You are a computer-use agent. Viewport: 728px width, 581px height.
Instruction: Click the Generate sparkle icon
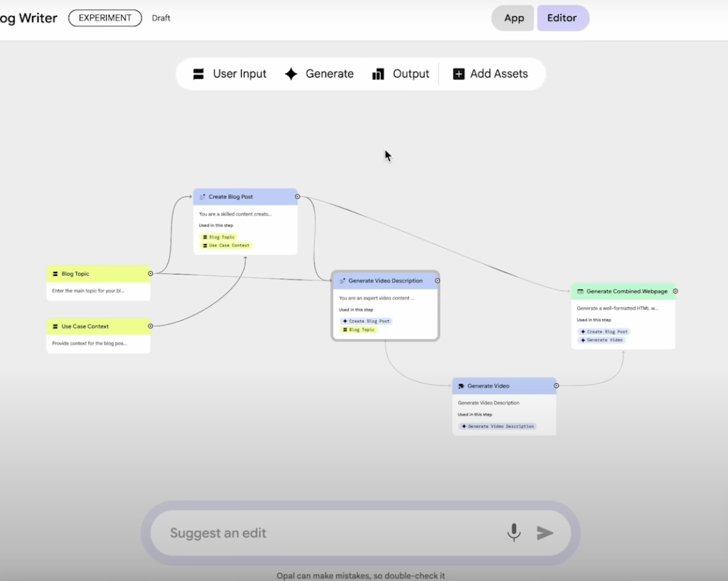(291, 74)
